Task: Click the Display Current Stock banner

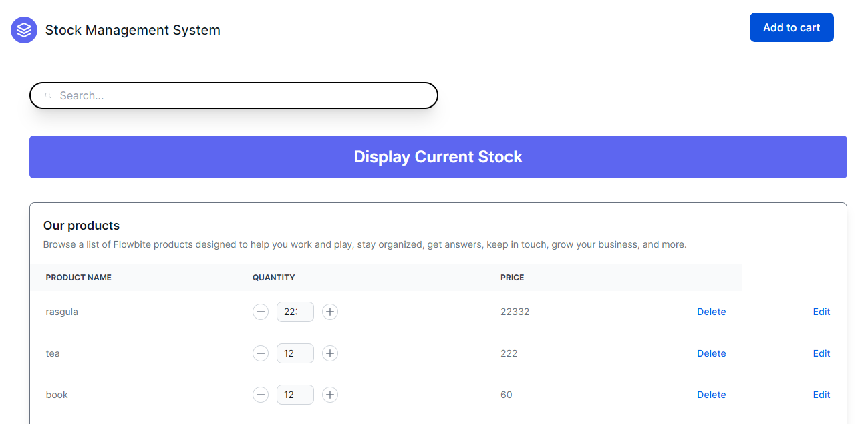Action: click(438, 157)
